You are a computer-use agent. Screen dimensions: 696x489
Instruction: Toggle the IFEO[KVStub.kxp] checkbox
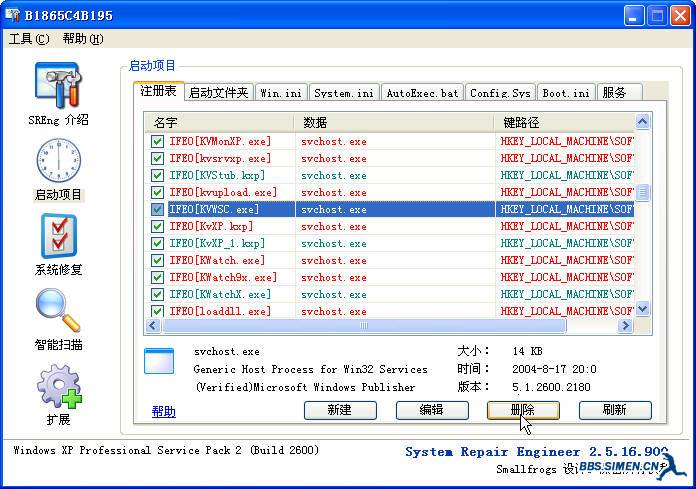pyautogui.click(x=157, y=175)
